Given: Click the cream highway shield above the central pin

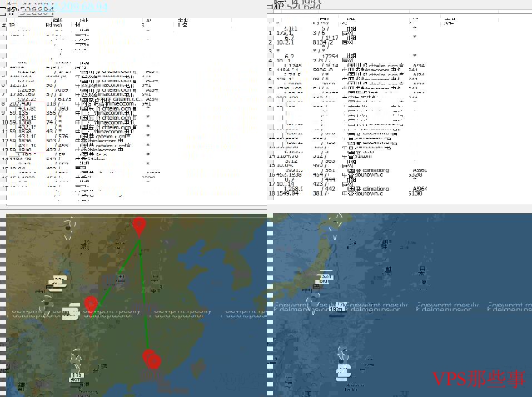Looking at the screenshot, I should point(57,283).
